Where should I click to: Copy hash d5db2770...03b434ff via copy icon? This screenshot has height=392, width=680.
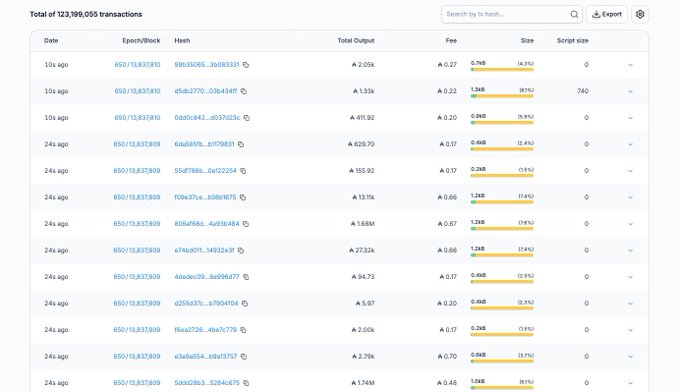[244, 91]
